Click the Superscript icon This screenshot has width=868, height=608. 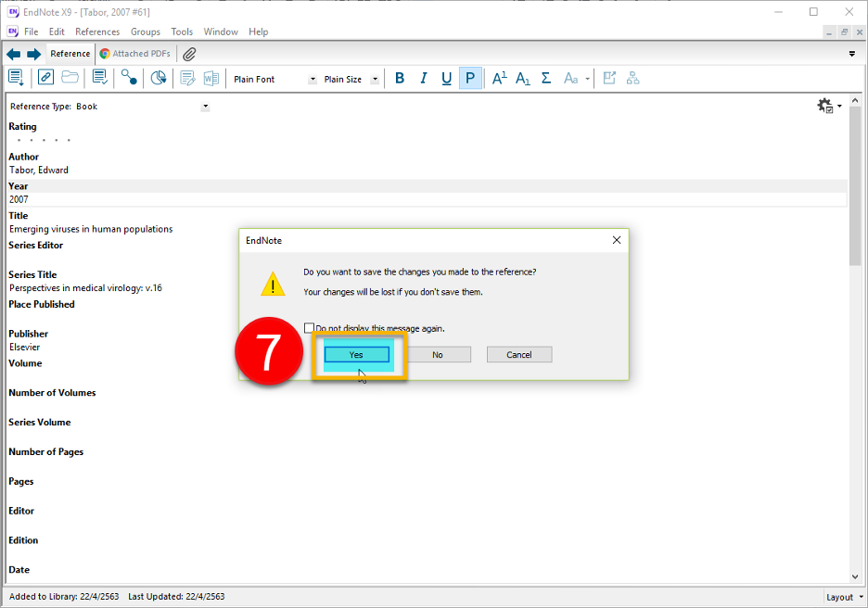499,79
